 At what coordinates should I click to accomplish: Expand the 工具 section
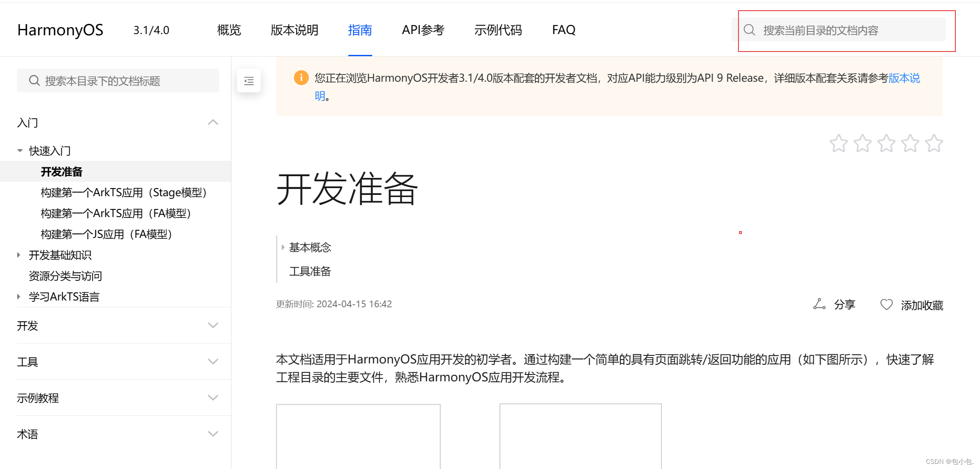click(x=213, y=362)
